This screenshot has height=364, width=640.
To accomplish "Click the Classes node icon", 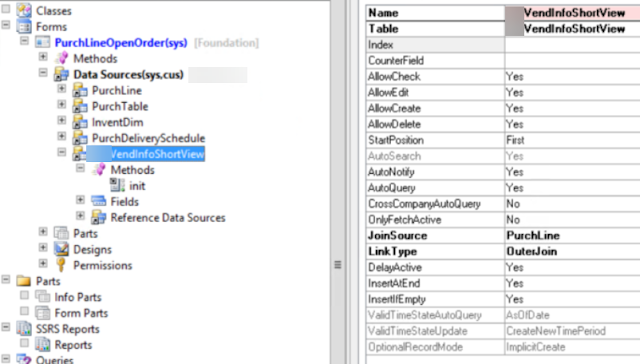I will [24, 10].
